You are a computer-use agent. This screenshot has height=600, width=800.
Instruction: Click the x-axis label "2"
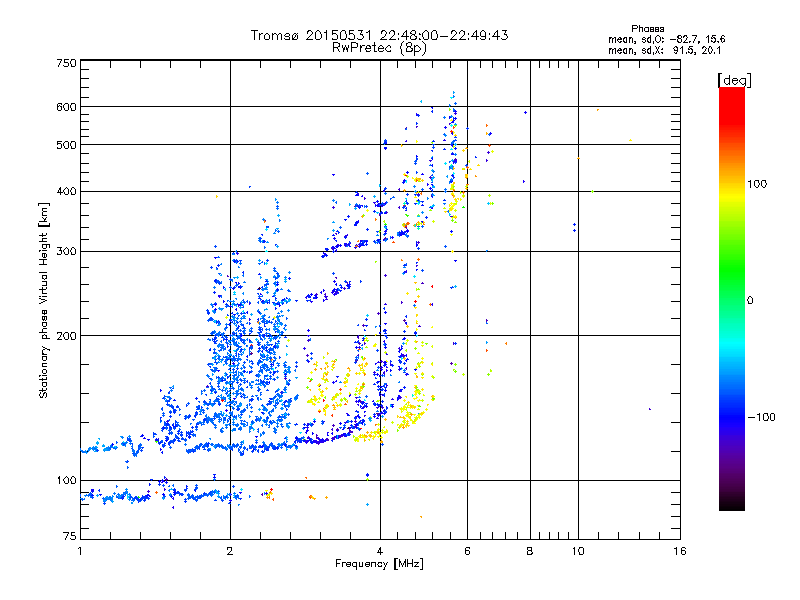(x=230, y=551)
